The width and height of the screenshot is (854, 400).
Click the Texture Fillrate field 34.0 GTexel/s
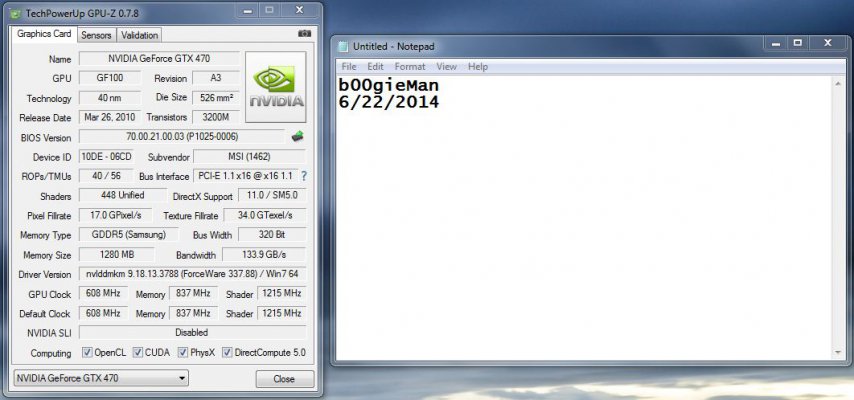point(265,215)
